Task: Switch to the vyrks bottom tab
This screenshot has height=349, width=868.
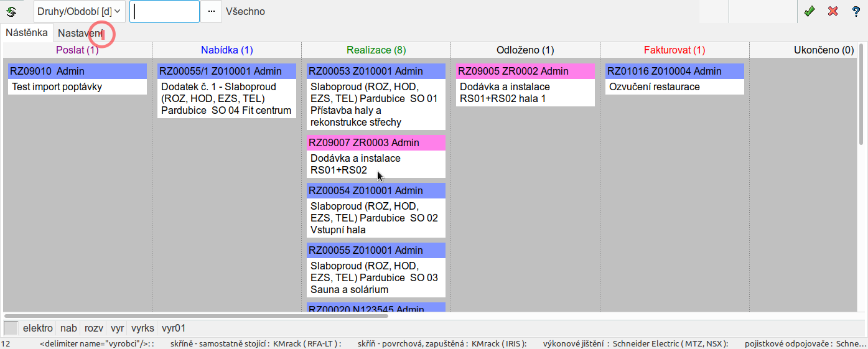Action: pos(143,328)
